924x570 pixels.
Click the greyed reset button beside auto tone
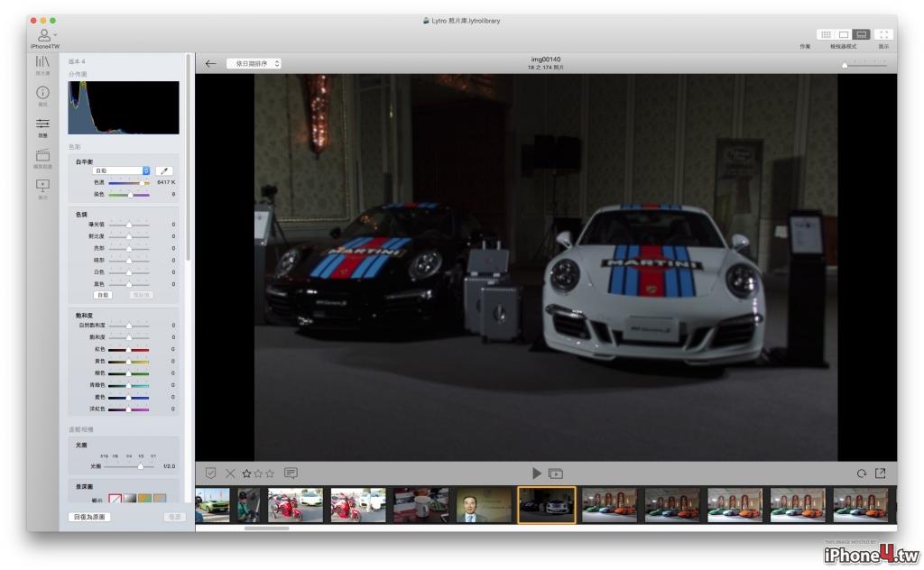[x=141, y=295]
